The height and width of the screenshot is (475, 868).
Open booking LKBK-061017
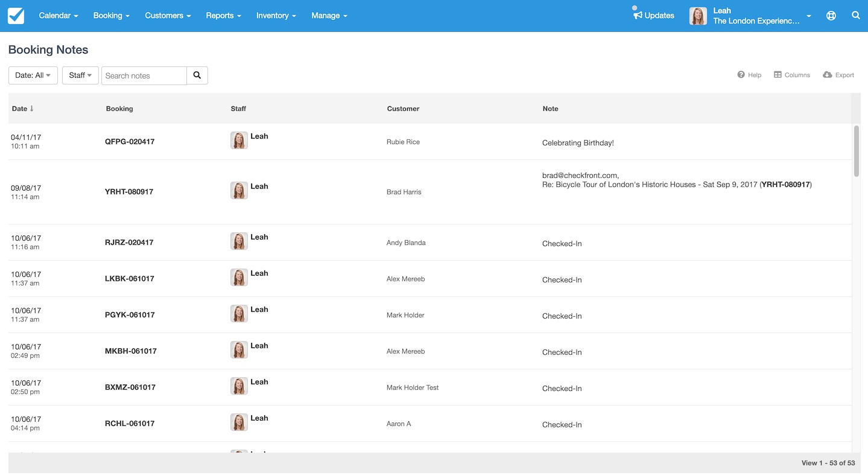pyautogui.click(x=130, y=279)
